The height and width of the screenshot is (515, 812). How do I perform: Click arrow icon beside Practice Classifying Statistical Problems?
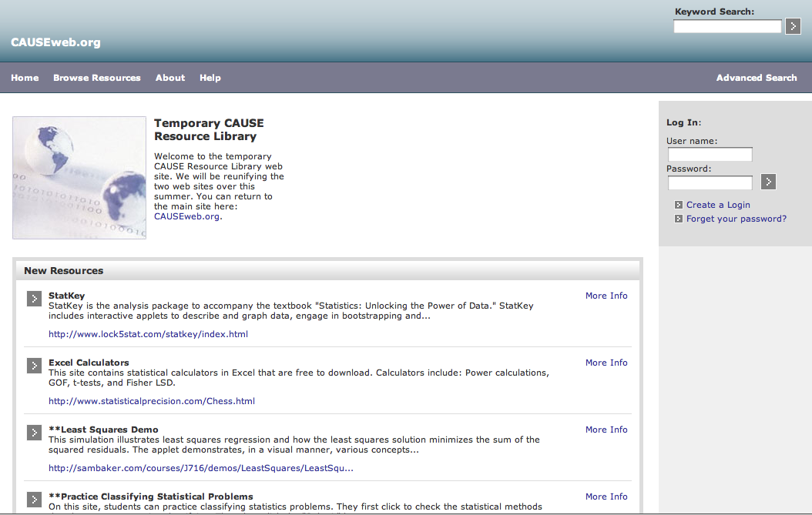(x=34, y=499)
